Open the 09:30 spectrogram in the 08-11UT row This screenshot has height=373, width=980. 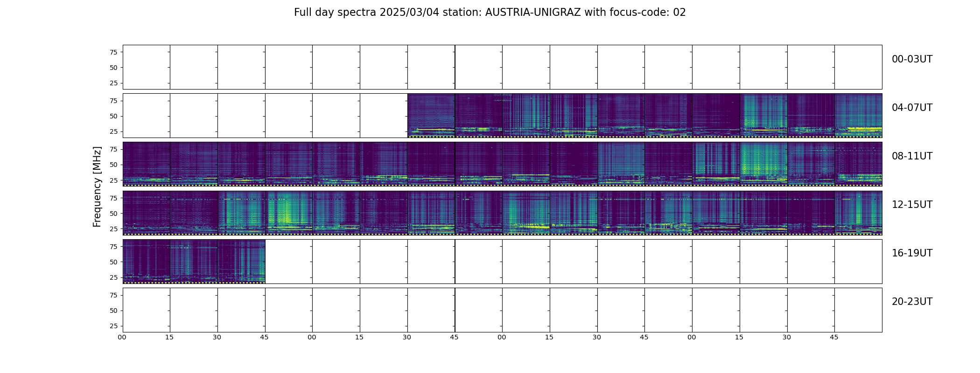431,164
